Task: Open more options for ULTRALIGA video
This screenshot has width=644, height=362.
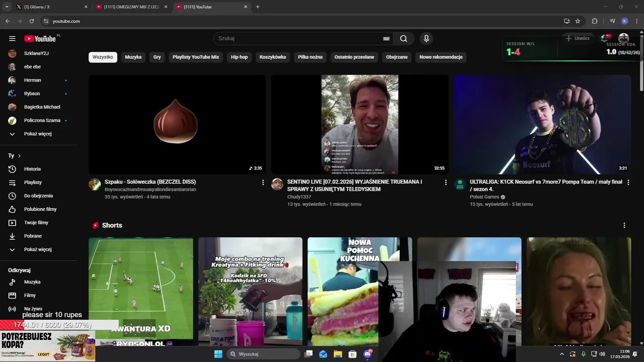Action: click(x=628, y=183)
